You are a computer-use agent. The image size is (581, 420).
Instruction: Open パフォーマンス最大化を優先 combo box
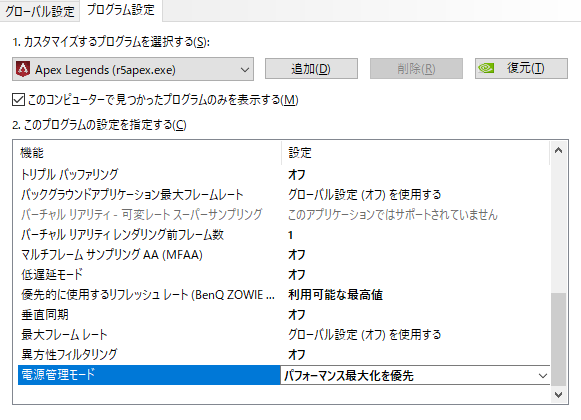[x=415, y=376]
